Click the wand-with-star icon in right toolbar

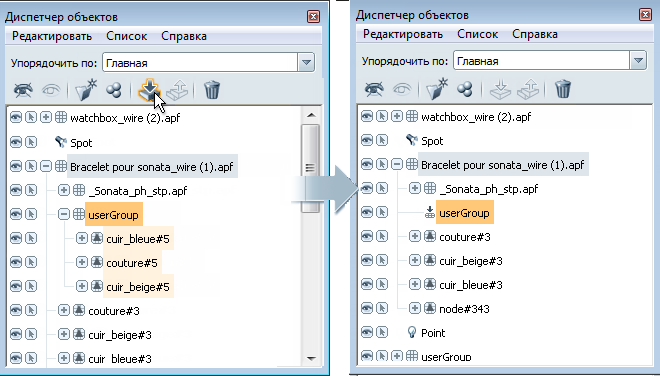point(437,88)
